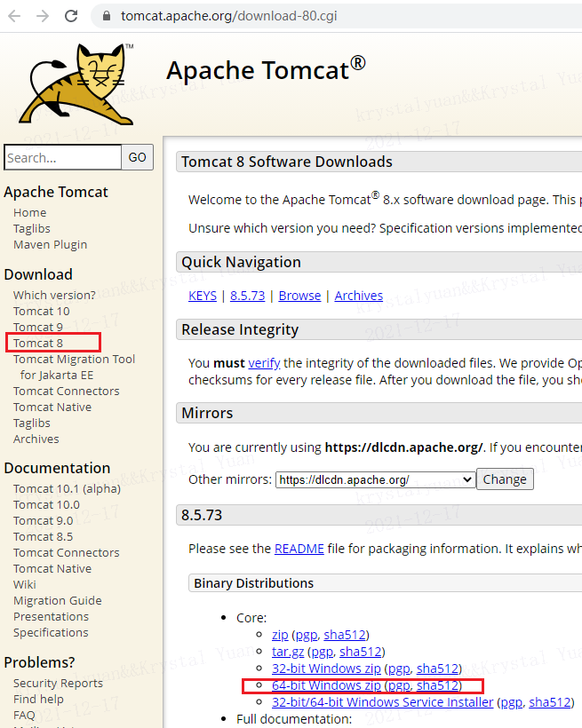Open the Archives sidebar link

36,439
